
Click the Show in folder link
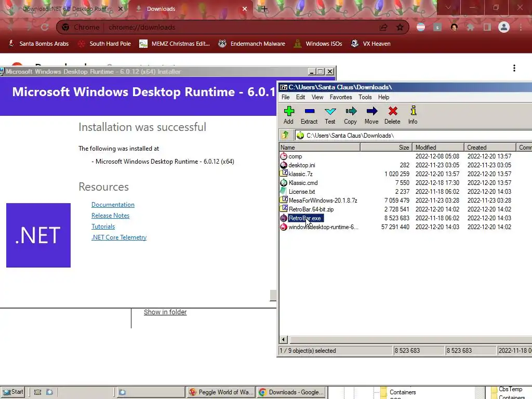pyautogui.click(x=165, y=312)
